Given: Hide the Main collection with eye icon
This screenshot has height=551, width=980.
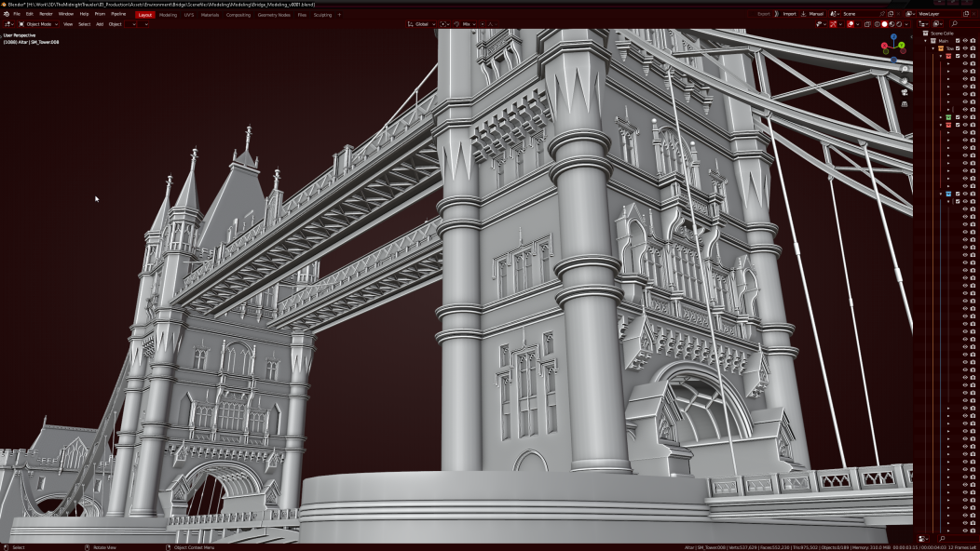Looking at the screenshot, I should [965, 40].
